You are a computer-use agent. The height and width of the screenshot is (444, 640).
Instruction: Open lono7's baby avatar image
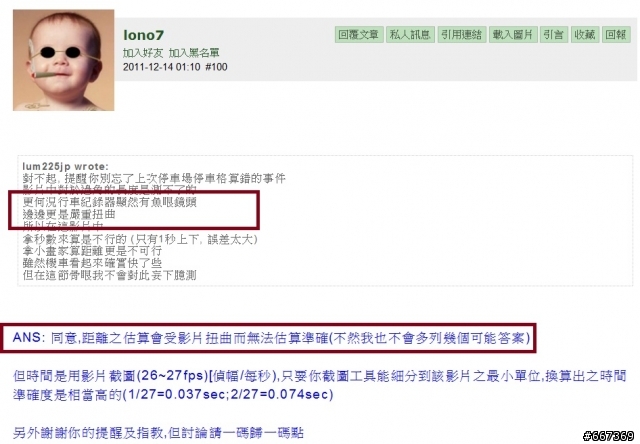(64, 60)
